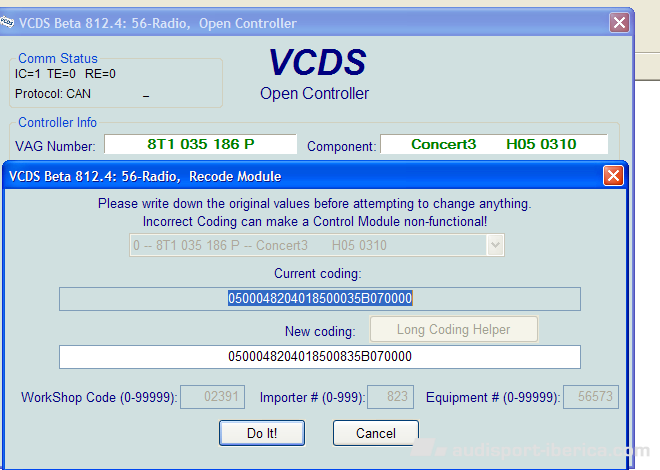
Task: Click the IC=1 TE=0 RE=0 status line
Action: point(65,74)
